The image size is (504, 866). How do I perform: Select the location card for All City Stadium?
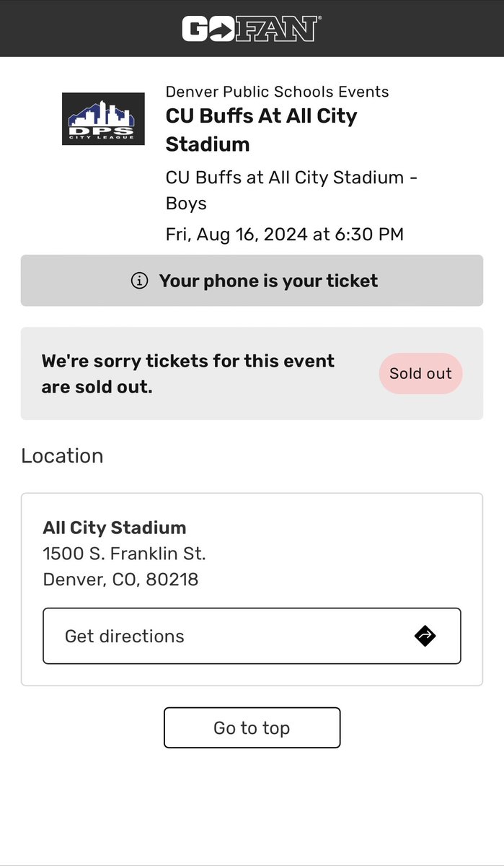[252, 590]
